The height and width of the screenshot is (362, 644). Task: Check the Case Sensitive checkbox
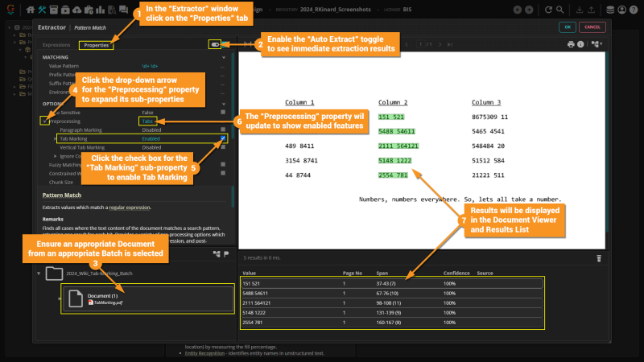[223, 112]
